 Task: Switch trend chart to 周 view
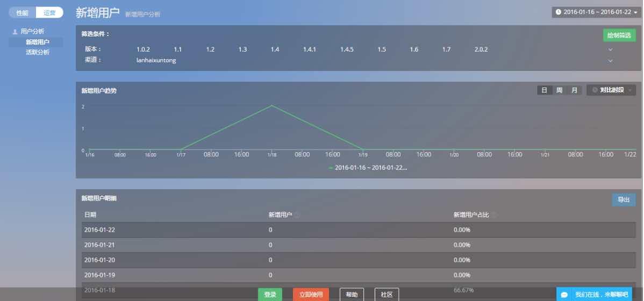560,90
